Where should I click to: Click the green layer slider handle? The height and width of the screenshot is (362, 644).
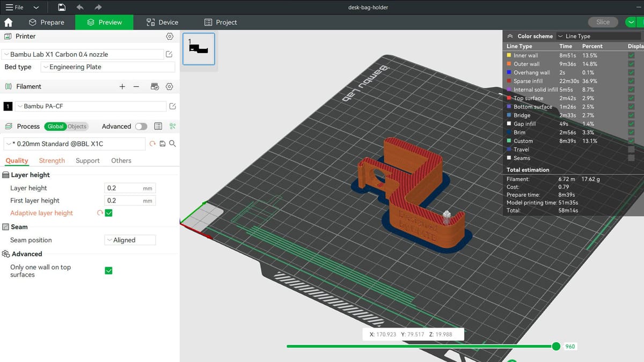(556, 346)
